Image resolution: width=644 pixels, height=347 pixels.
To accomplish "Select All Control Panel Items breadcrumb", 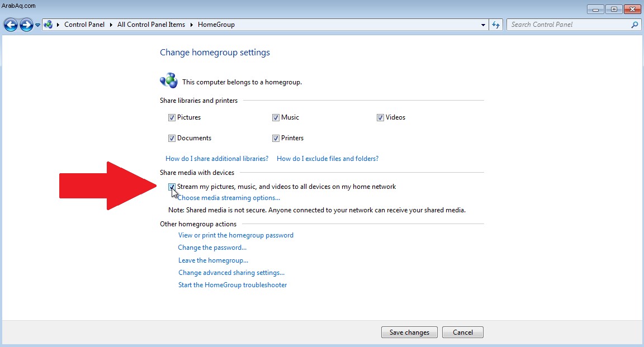I will 151,25.
